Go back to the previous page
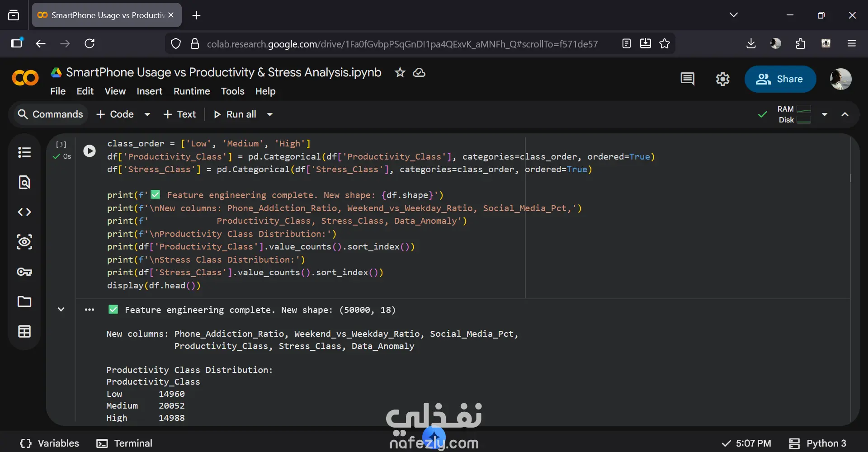 (x=41, y=43)
